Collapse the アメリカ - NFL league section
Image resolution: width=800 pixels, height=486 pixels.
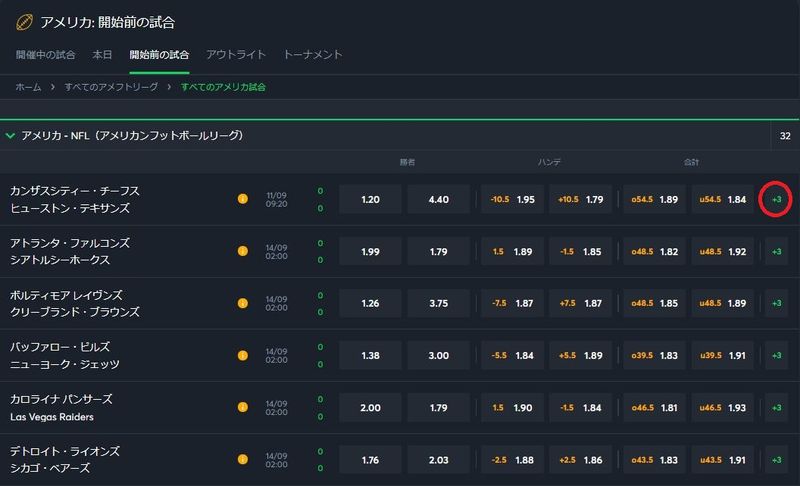(11, 135)
